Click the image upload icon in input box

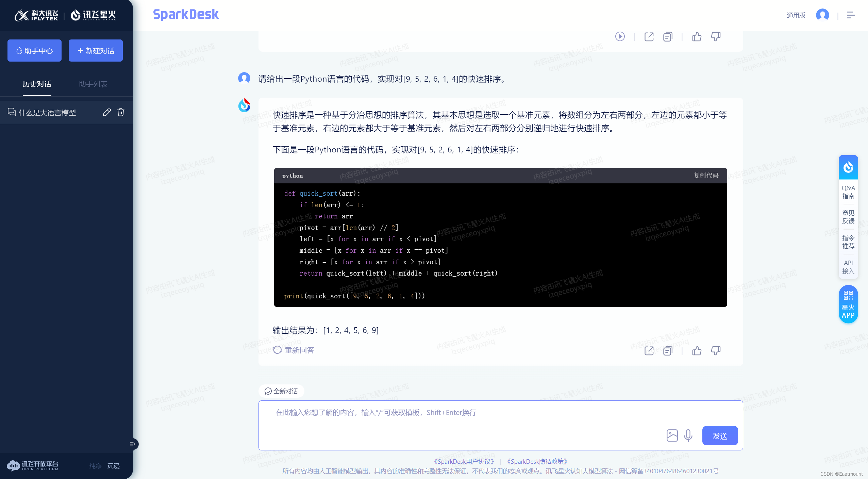click(x=672, y=435)
